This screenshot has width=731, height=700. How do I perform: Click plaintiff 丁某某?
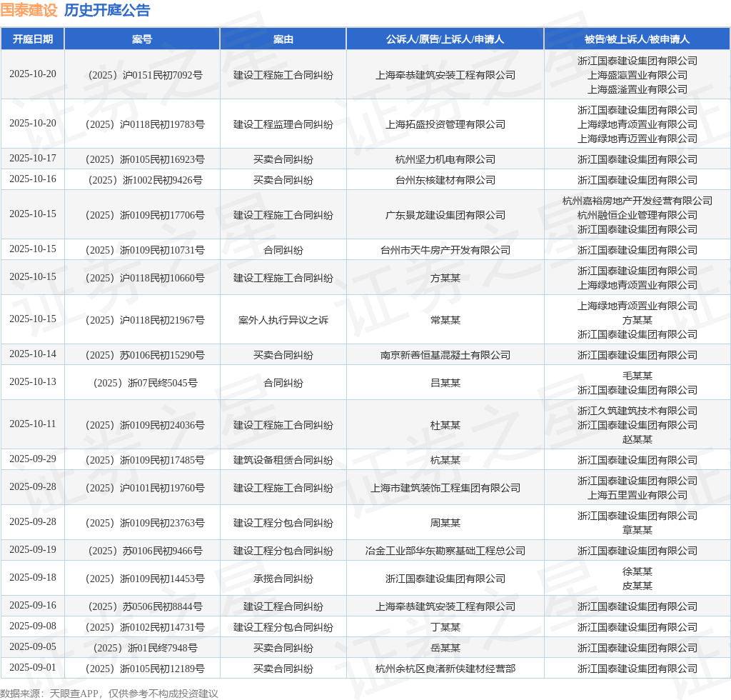pos(445,627)
